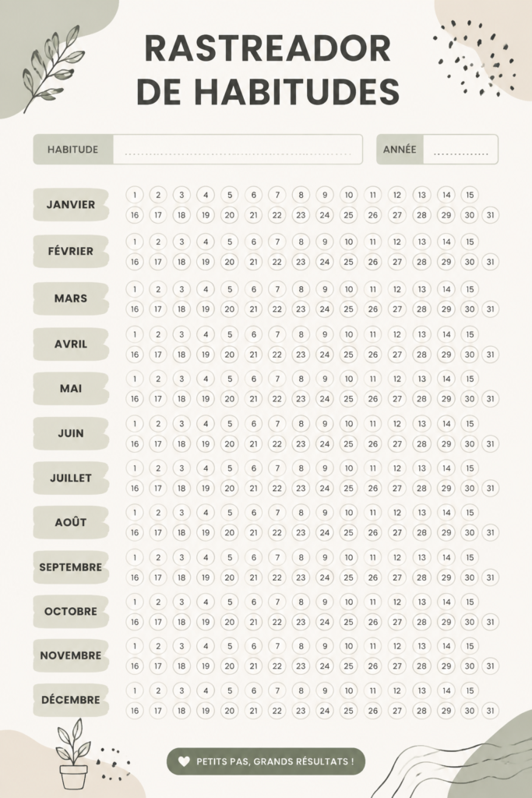The image size is (532, 798).
Task: Select the Novembre month label
Action: [x=71, y=655]
